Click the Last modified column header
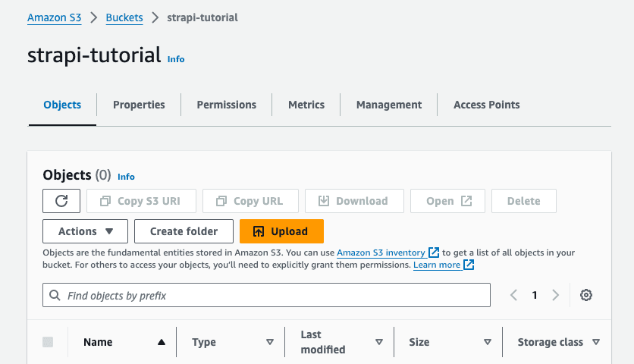The height and width of the screenshot is (364, 634). point(322,342)
